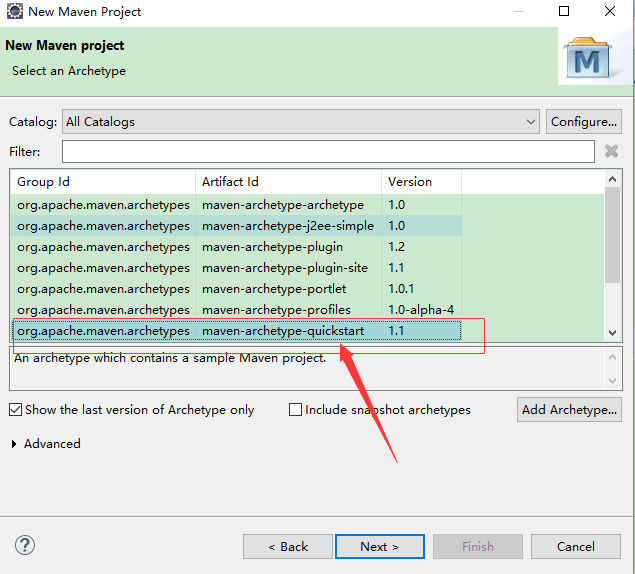Click into the Filter text field
This screenshot has width=635, height=574.
tap(328, 152)
